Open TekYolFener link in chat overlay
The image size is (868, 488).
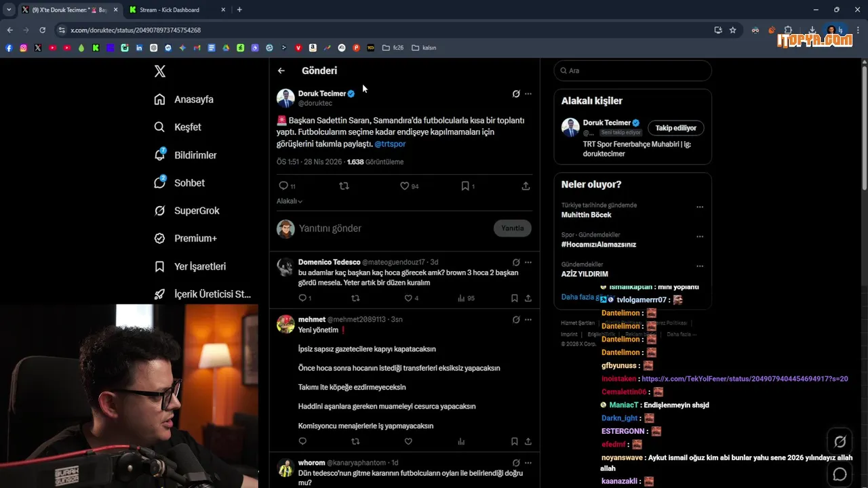tap(745, 379)
